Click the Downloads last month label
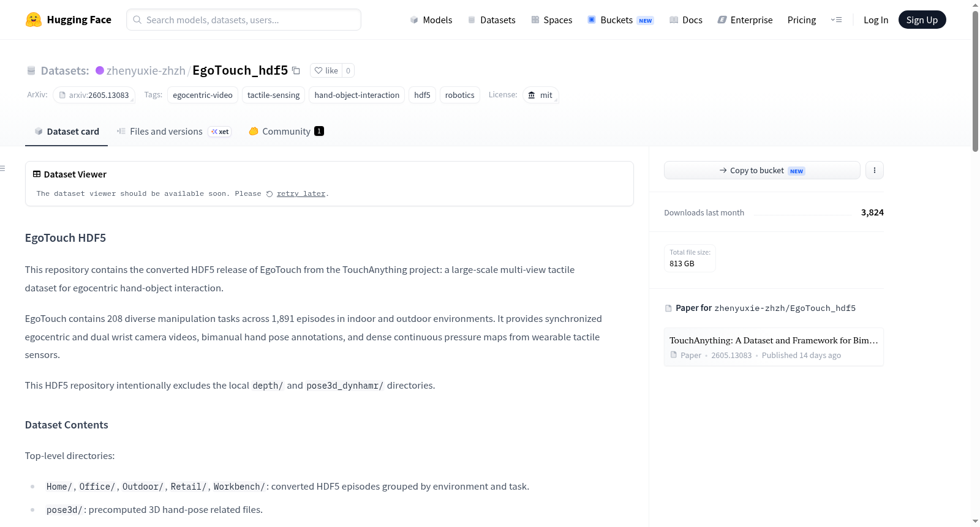The image size is (980, 527). (x=704, y=212)
